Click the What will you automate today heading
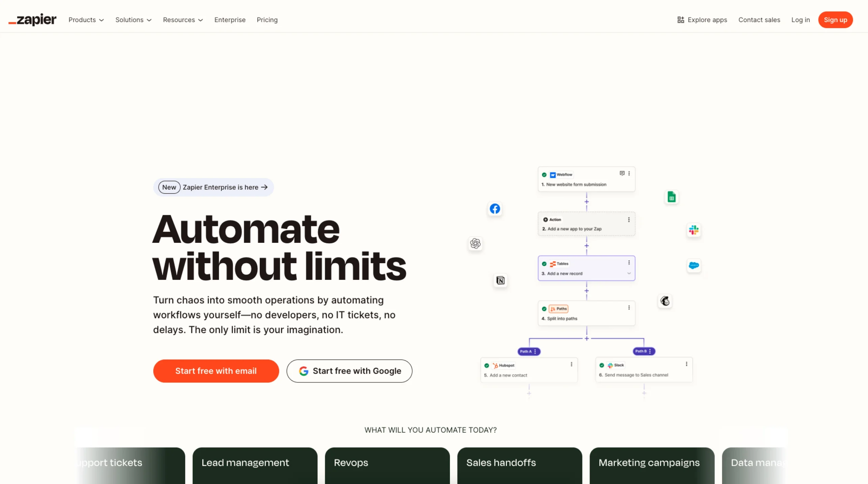868x484 pixels. click(431, 430)
